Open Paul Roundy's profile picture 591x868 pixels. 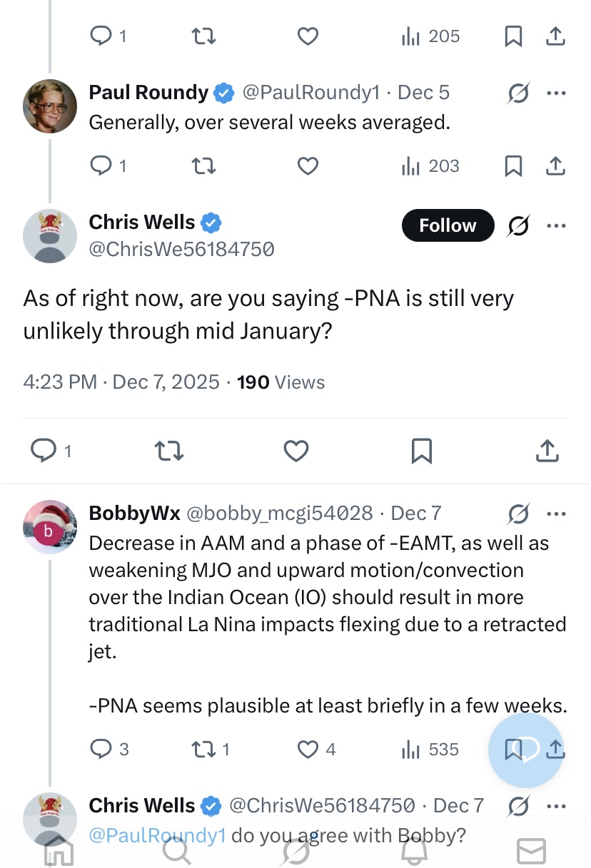[50, 106]
